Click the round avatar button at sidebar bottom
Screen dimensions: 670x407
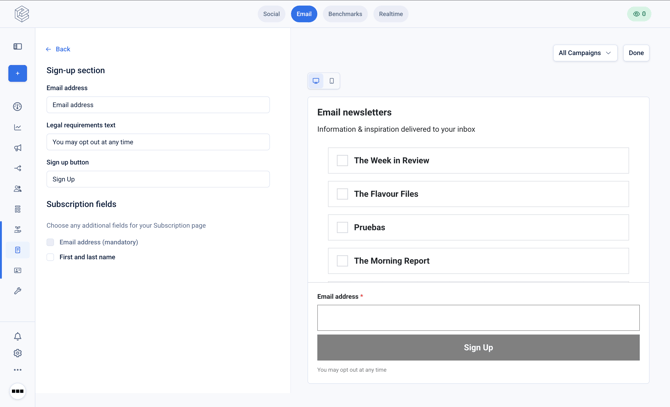[18, 391]
